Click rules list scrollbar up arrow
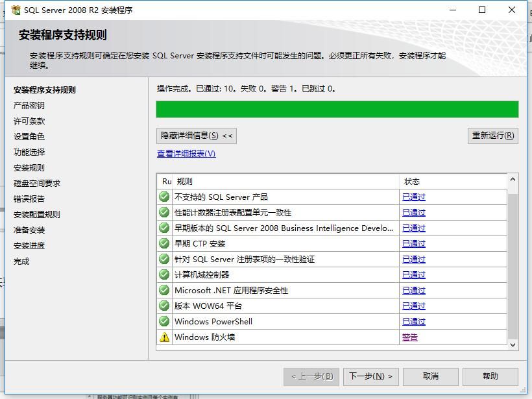The width and height of the screenshot is (532, 399). pos(513,180)
